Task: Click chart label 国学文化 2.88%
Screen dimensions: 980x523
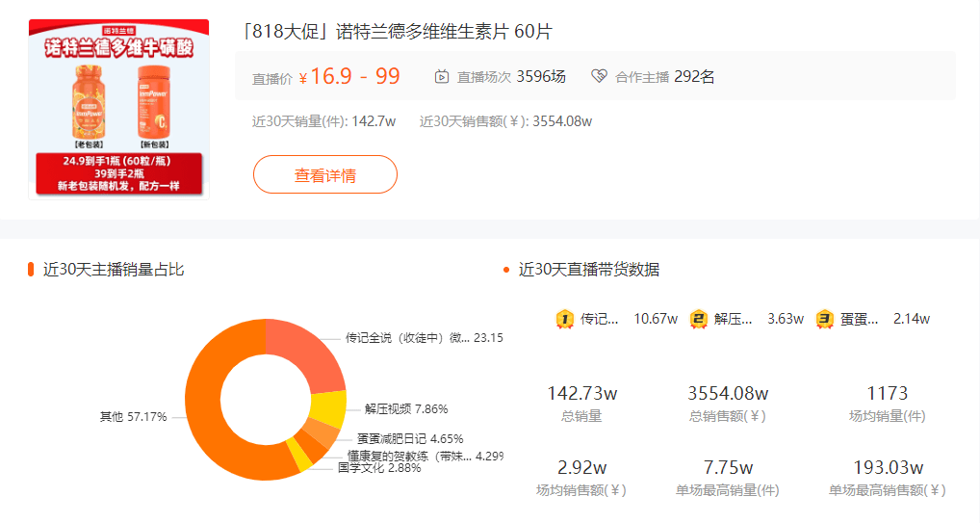Action: [x=379, y=468]
